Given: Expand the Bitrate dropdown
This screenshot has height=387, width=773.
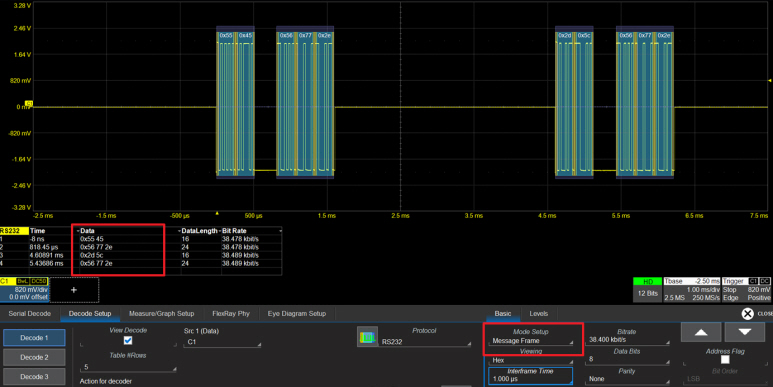Looking at the screenshot, I should (628, 340).
